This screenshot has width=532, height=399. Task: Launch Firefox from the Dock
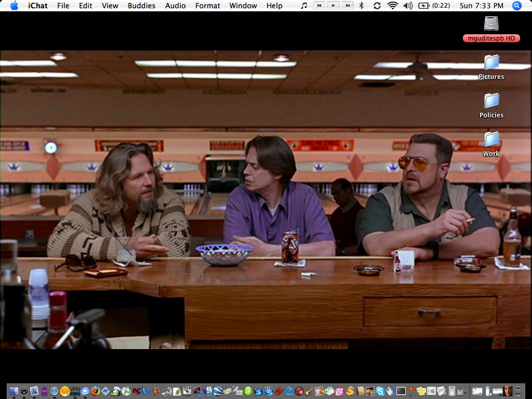pyautogui.click(x=95, y=391)
